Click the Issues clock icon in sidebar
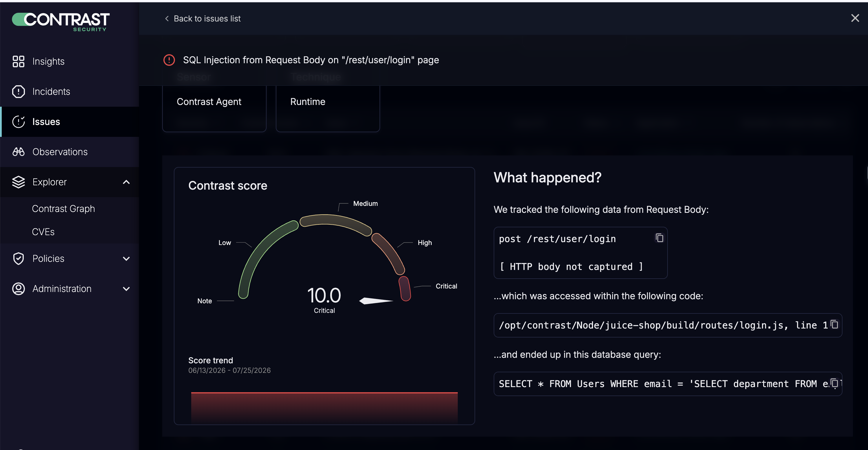The width and height of the screenshot is (868, 450). [18, 122]
